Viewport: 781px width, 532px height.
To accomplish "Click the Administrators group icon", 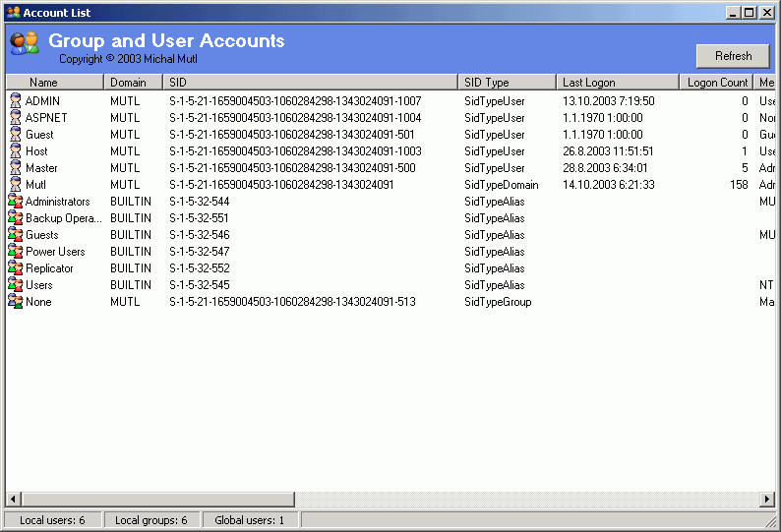I will point(15,201).
